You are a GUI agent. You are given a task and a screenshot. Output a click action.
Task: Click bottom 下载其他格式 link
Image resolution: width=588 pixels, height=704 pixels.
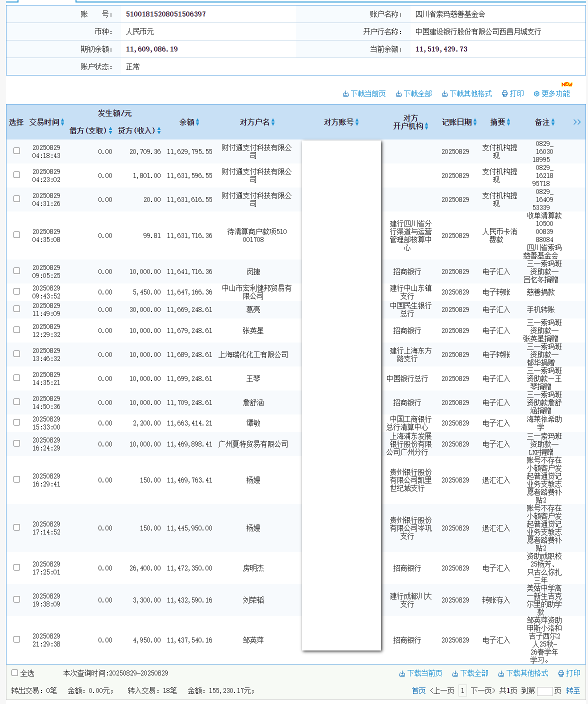tap(523, 673)
